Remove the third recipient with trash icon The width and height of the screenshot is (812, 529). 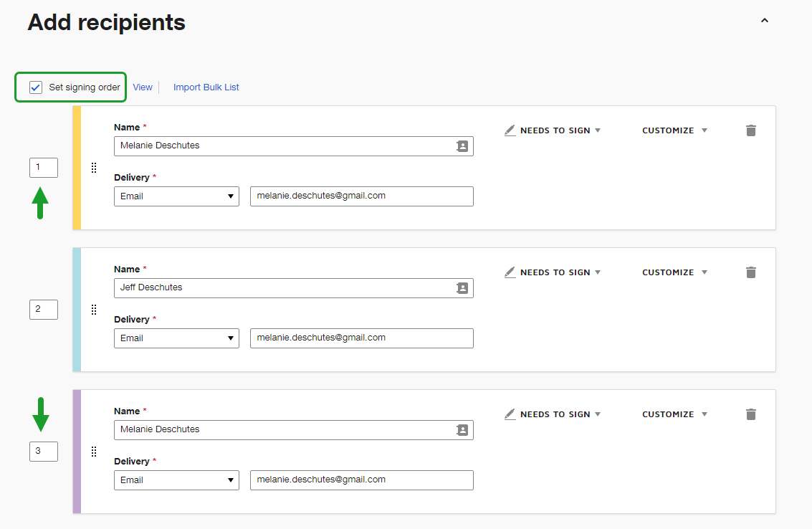[x=750, y=414]
